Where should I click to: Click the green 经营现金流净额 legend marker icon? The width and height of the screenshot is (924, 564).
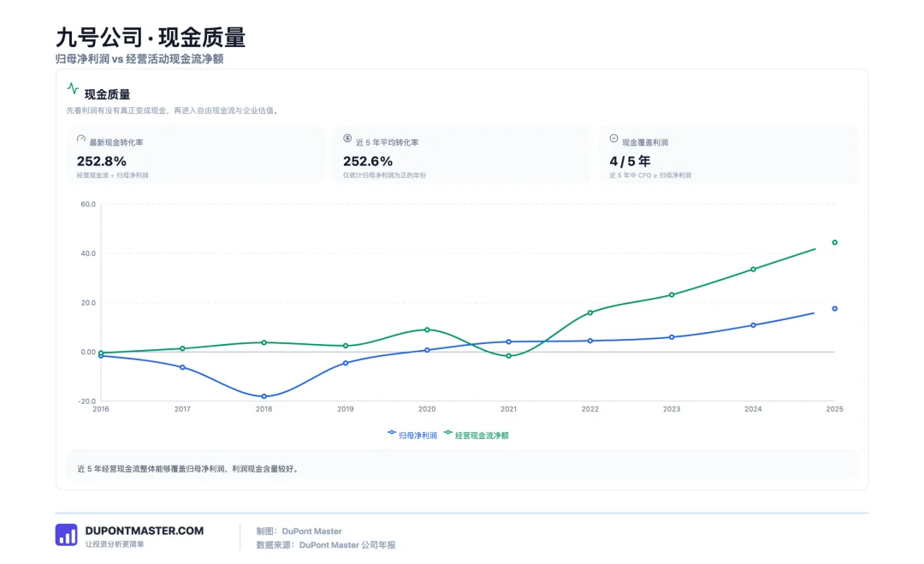447,432
